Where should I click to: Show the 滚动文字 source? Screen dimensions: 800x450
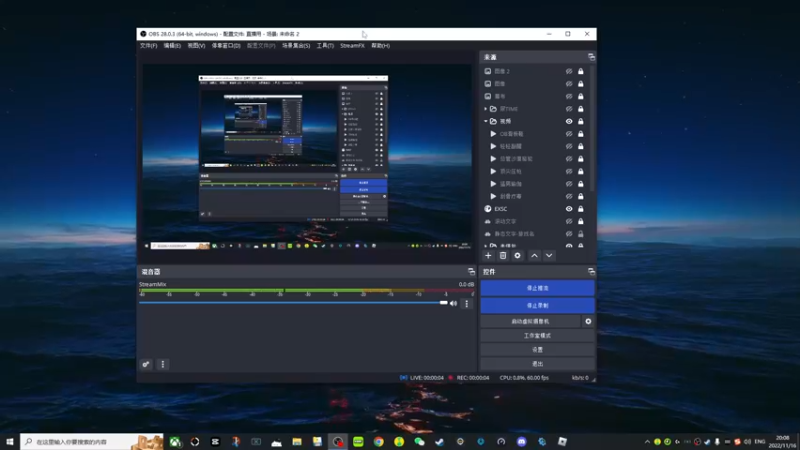[x=569, y=221]
